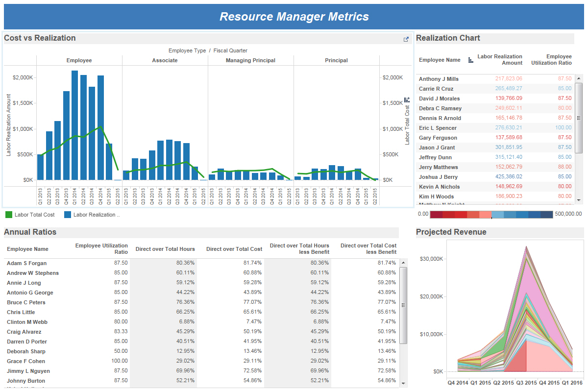The height and width of the screenshot is (392, 588).
Task: Select the Associate pane header in Cost vs Realization
Action: pos(165,60)
